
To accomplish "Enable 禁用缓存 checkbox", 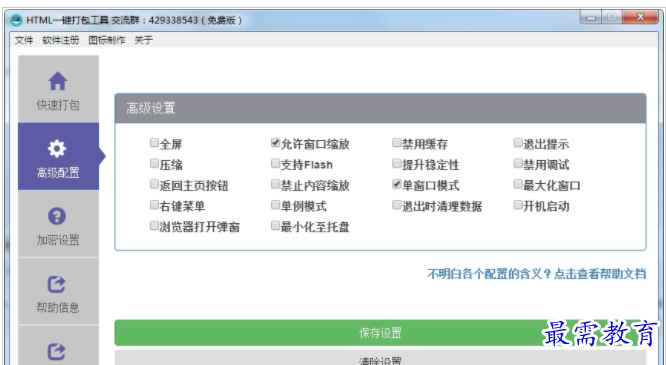I will pos(397,143).
